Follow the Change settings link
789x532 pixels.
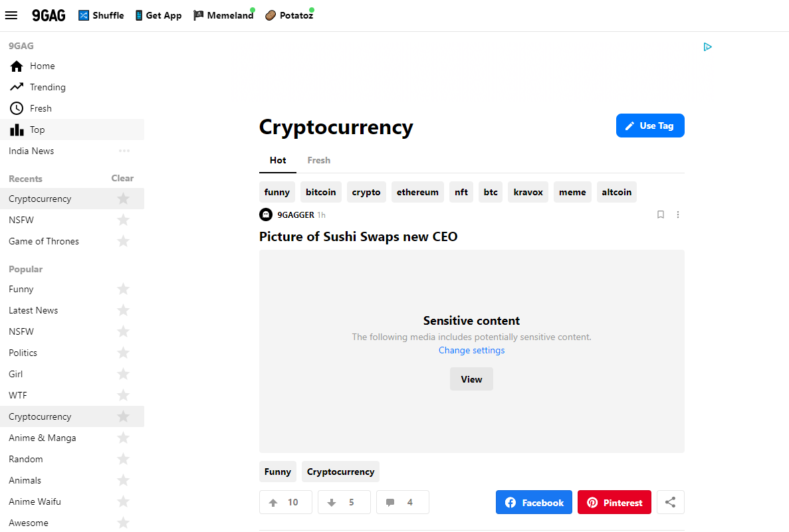click(471, 350)
